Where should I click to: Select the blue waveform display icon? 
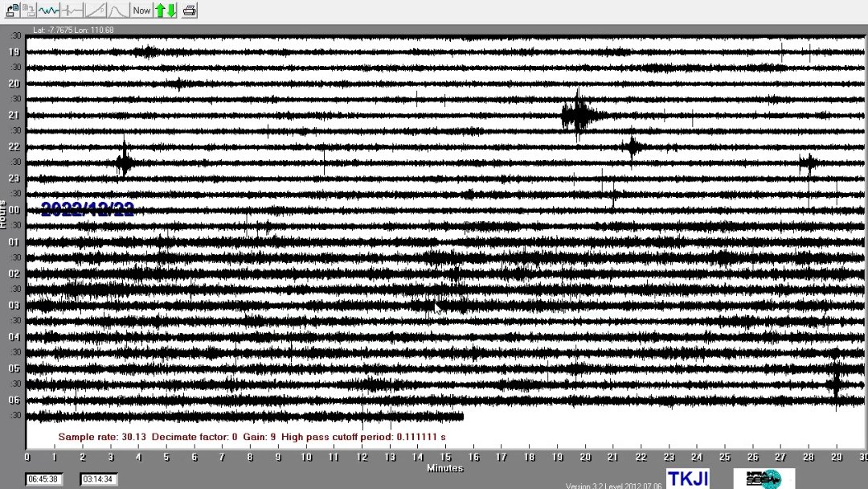pyautogui.click(x=49, y=10)
